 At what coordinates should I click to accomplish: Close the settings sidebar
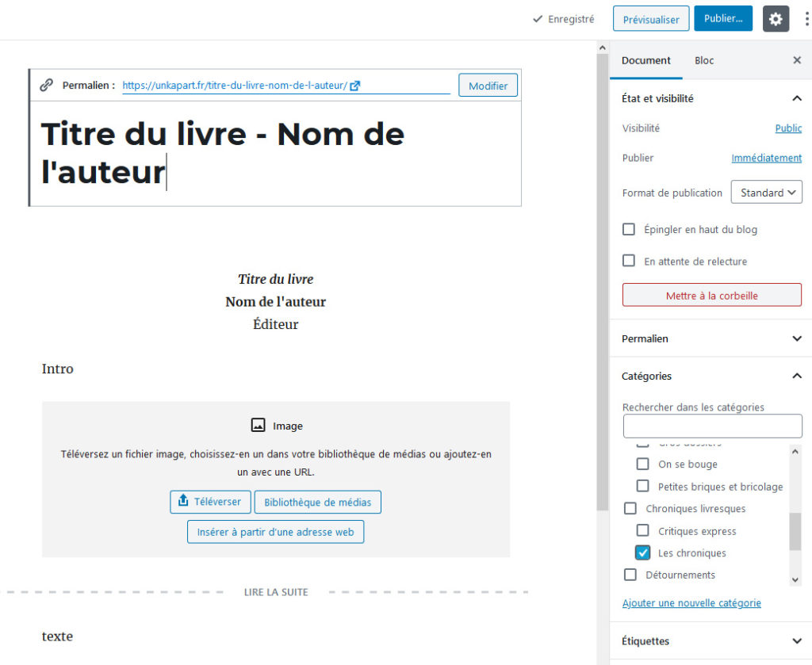(797, 60)
